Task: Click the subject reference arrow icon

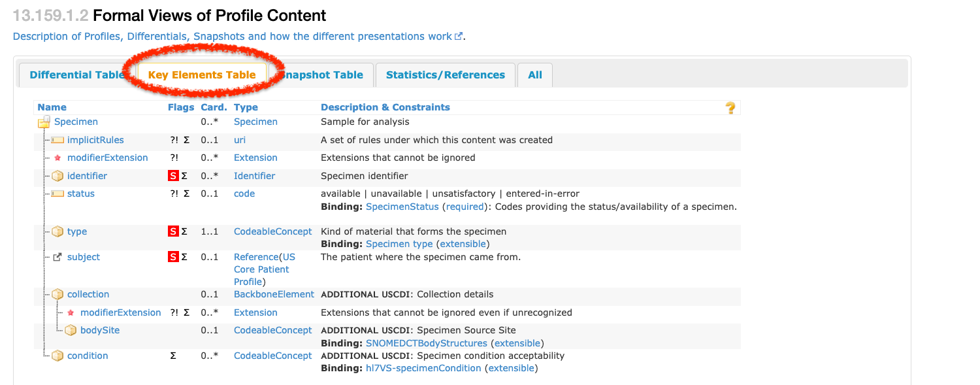Action: (x=57, y=258)
